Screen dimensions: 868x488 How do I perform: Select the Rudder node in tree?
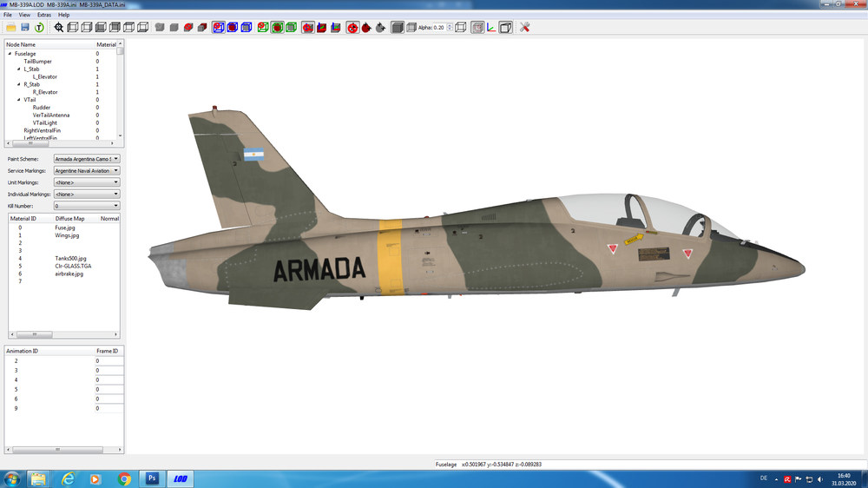(x=42, y=108)
